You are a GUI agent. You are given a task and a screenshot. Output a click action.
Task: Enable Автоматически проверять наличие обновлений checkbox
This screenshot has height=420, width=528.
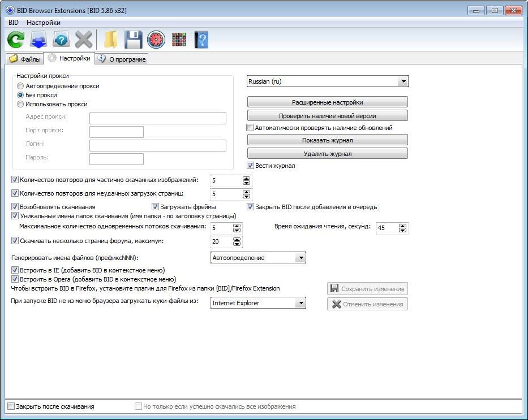(250, 128)
